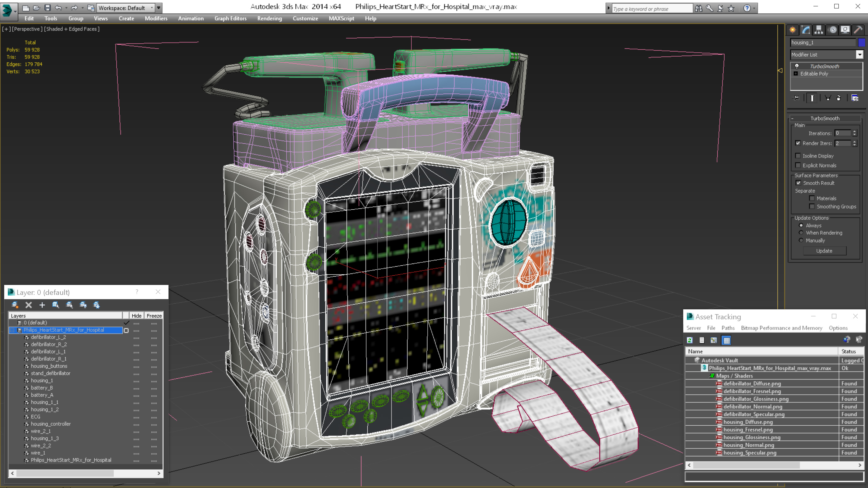Select When Rendering radio button
This screenshot has width=868, height=488.
pyautogui.click(x=801, y=233)
